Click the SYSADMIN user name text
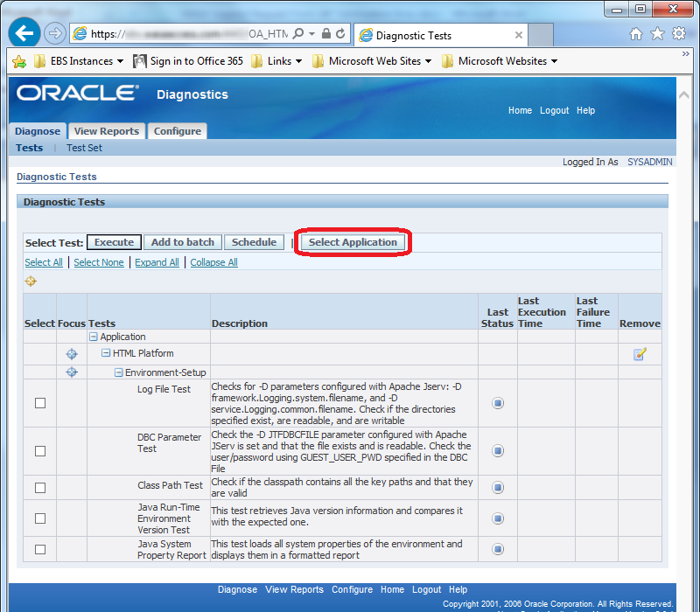Image resolution: width=700 pixels, height=612 pixels. (649, 162)
